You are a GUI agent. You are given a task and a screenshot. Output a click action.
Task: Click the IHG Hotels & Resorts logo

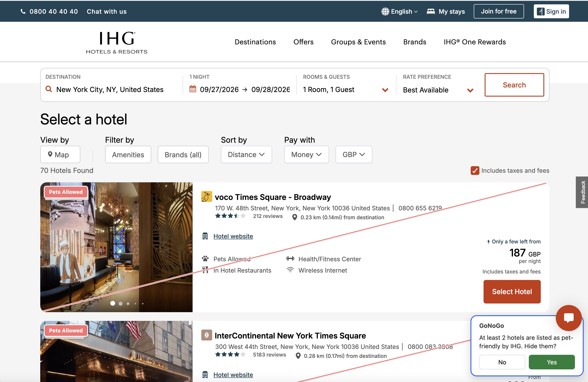tap(116, 42)
